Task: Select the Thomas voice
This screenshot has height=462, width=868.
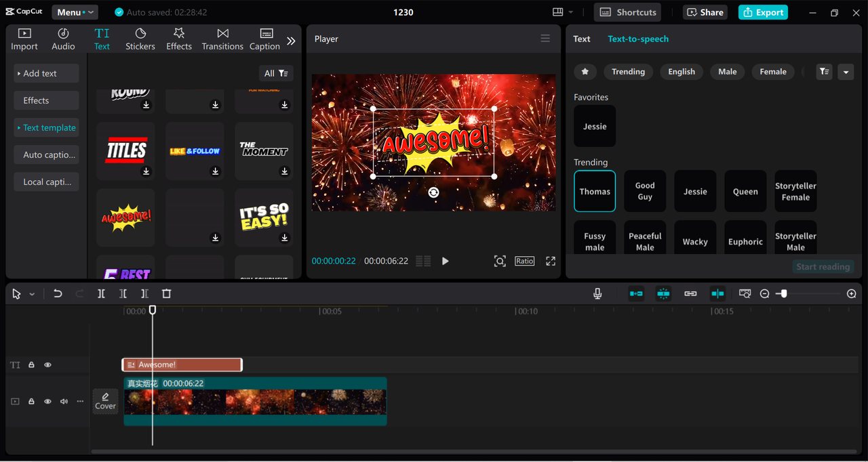Action: pyautogui.click(x=595, y=191)
